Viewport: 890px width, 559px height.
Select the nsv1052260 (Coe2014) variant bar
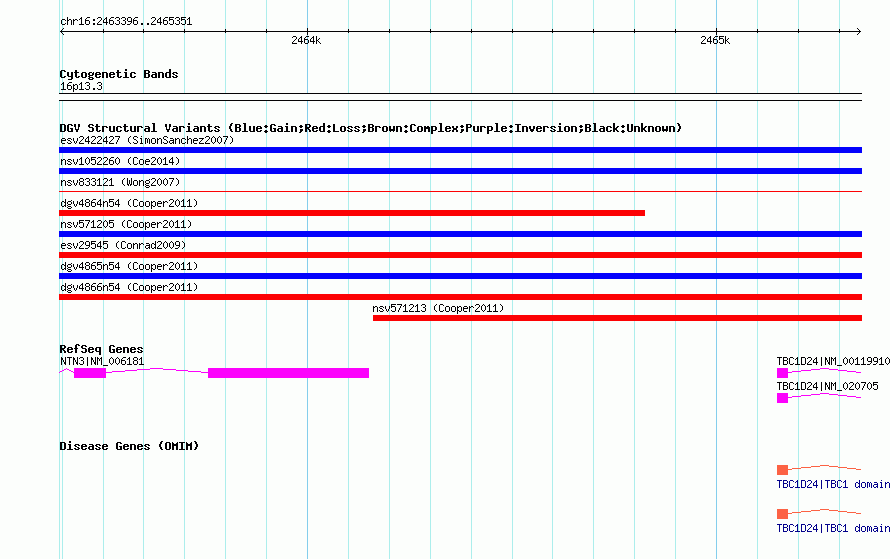pyautogui.click(x=460, y=171)
